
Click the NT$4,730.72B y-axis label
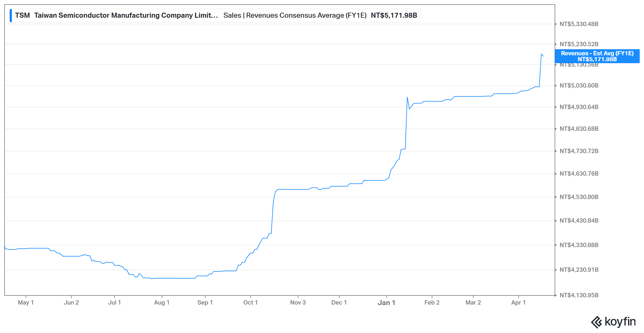579,151
